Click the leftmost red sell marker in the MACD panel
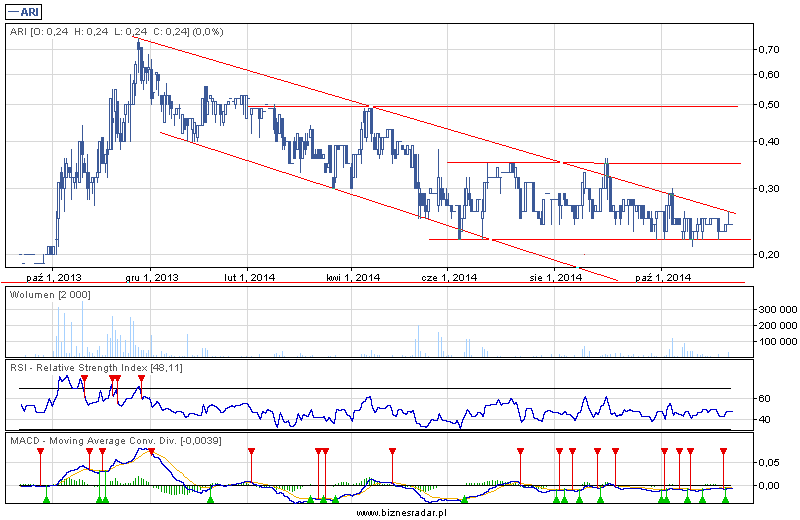800x520 pixels. (x=41, y=452)
